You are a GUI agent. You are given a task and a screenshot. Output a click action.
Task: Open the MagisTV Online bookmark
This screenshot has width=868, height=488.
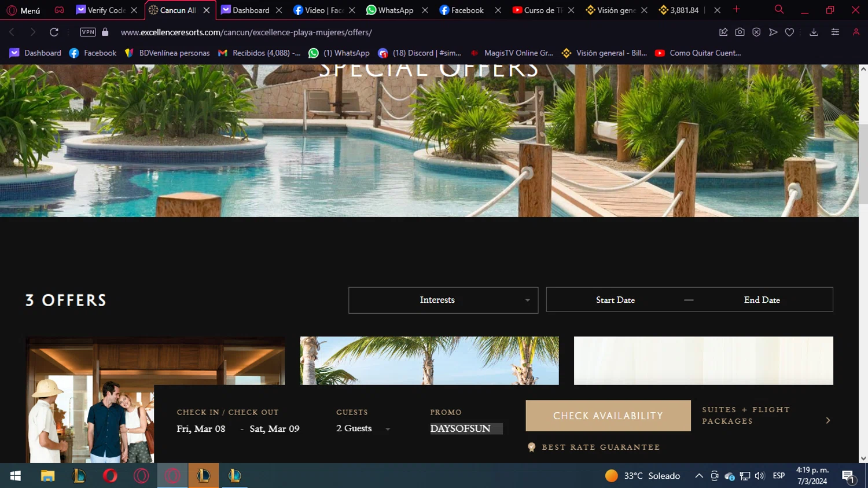pyautogui.click(x=512, y=53)
